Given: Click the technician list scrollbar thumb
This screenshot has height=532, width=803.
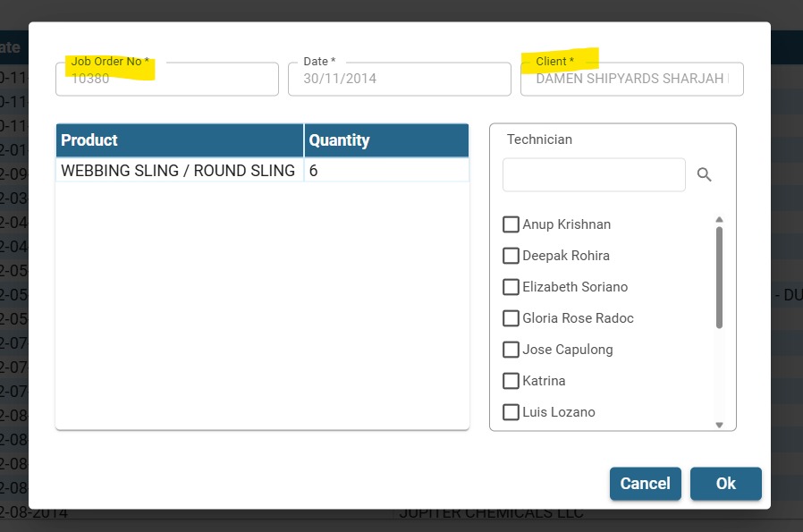Looking at the screenshot, I should 719,277.
